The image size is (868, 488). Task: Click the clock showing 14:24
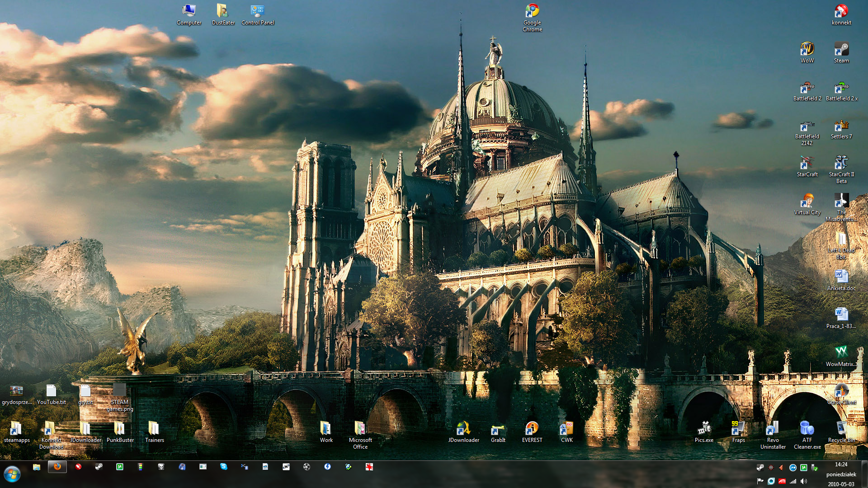point(841,465)
